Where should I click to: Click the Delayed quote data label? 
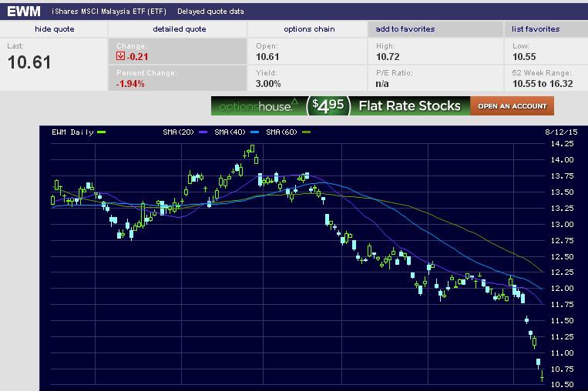click(x=210, y=12)
